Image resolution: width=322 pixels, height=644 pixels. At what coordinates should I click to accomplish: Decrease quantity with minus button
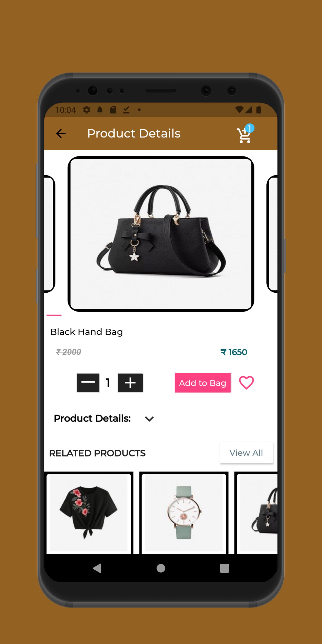coord(88,383)
